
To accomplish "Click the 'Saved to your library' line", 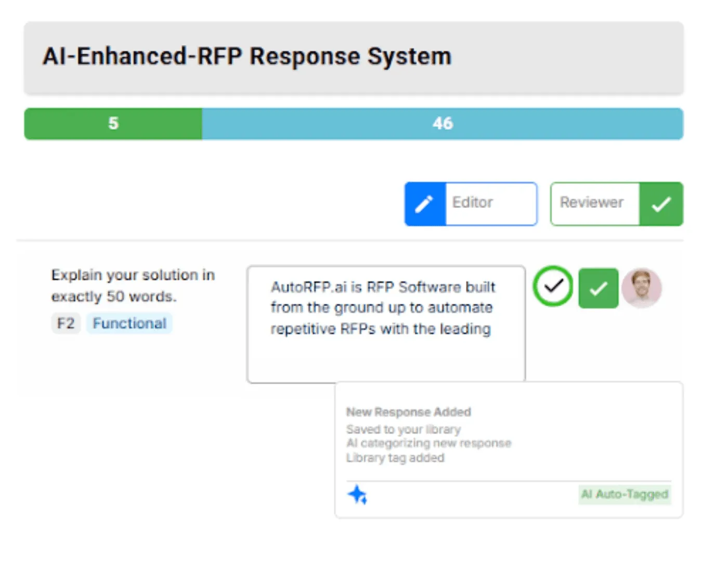I will click(x=404, y=429).
